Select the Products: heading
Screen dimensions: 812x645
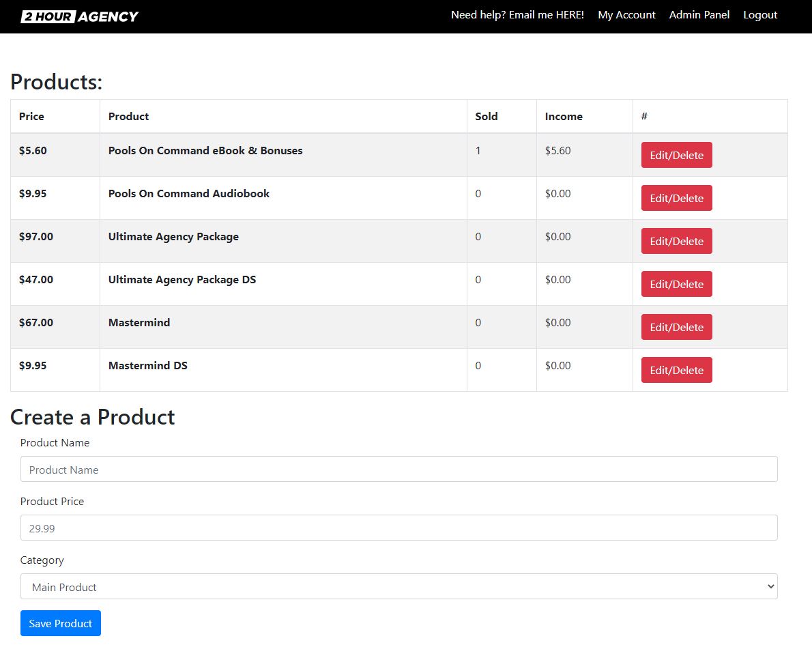click(57, 82)
